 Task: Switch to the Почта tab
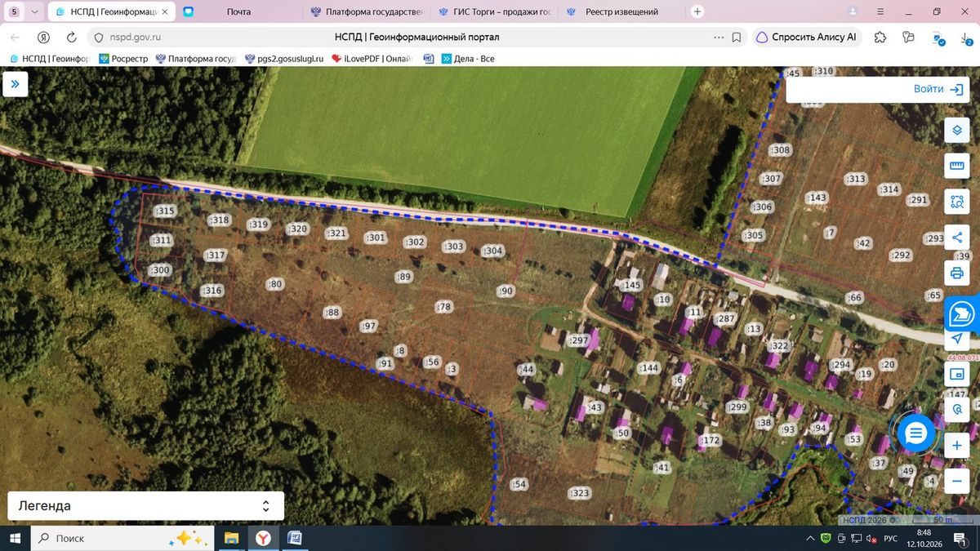point(238,11)
